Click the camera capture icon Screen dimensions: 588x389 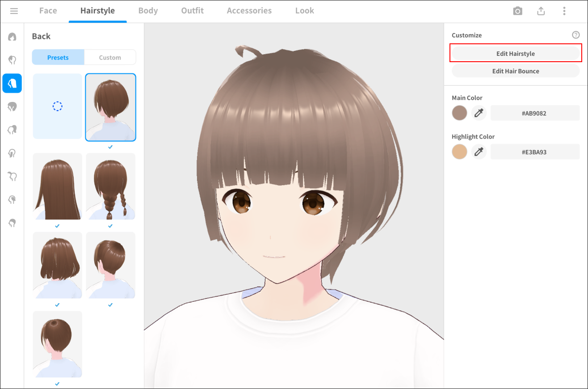pyautogui.click(x=517, y=11)
